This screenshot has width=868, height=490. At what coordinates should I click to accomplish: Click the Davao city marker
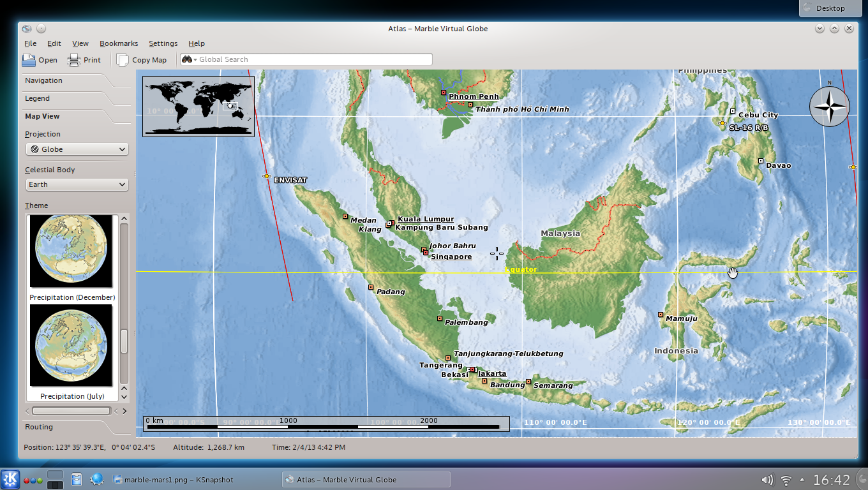[761, 161]
